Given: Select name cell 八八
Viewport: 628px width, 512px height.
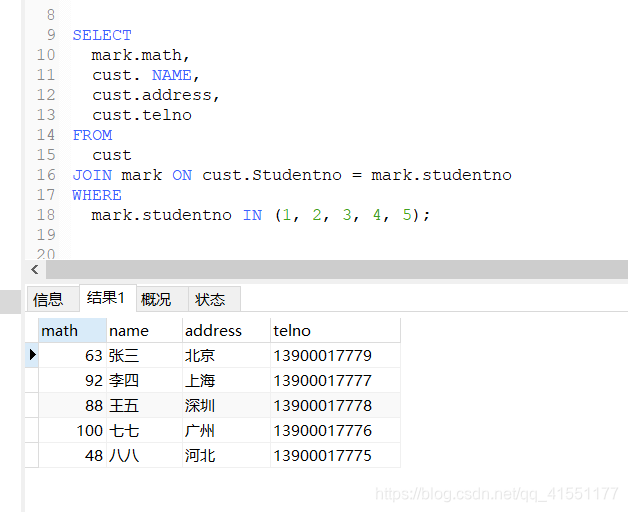Looking at the screenshot, I should (144, 455).
